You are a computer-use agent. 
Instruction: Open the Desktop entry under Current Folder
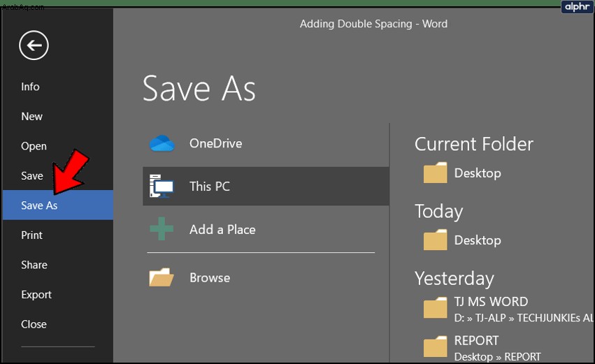click(478, 173)
